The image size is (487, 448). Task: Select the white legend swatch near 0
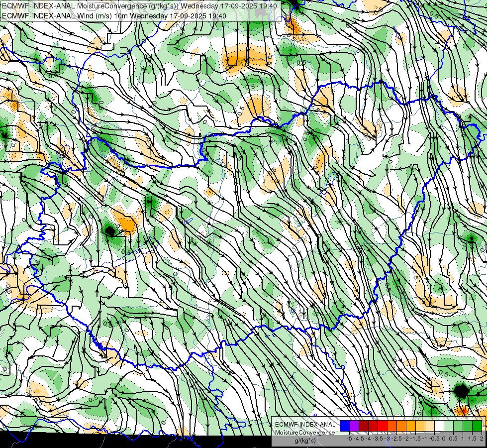pos(439,426)
